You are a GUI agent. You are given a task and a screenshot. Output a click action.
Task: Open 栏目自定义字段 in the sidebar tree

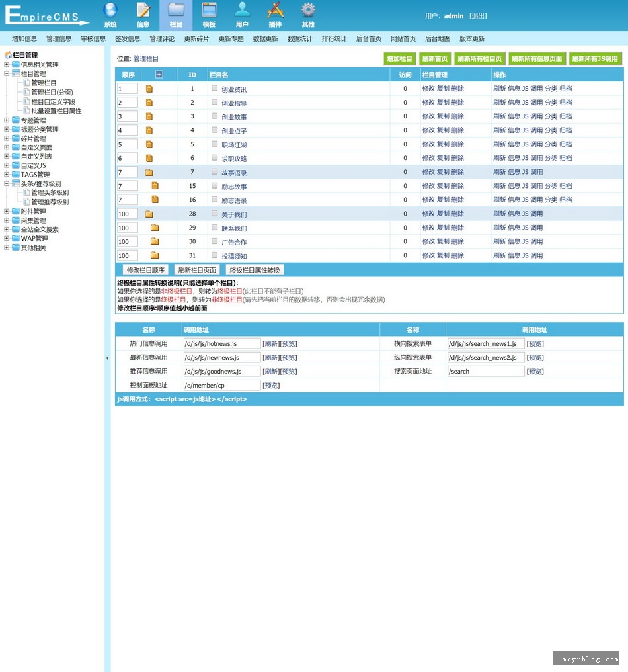click(x=53, y=102)
